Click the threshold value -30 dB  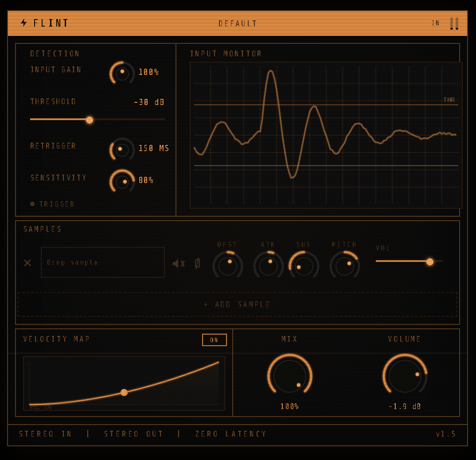coord(149,102)
